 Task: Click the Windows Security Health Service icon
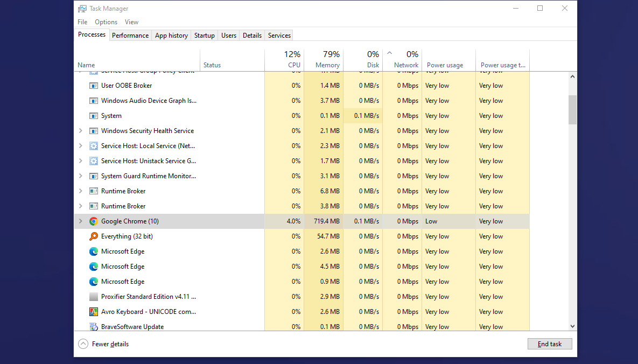[93, 131]
